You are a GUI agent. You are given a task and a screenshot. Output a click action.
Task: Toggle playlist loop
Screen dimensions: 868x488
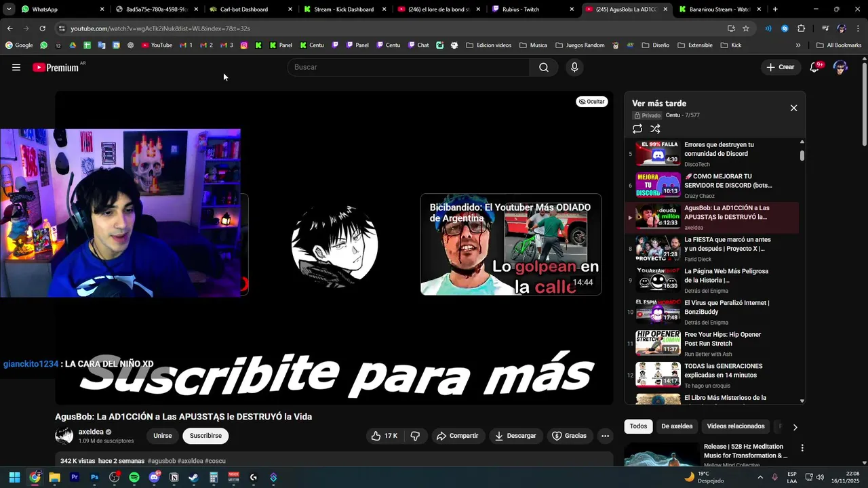point(637,129)
